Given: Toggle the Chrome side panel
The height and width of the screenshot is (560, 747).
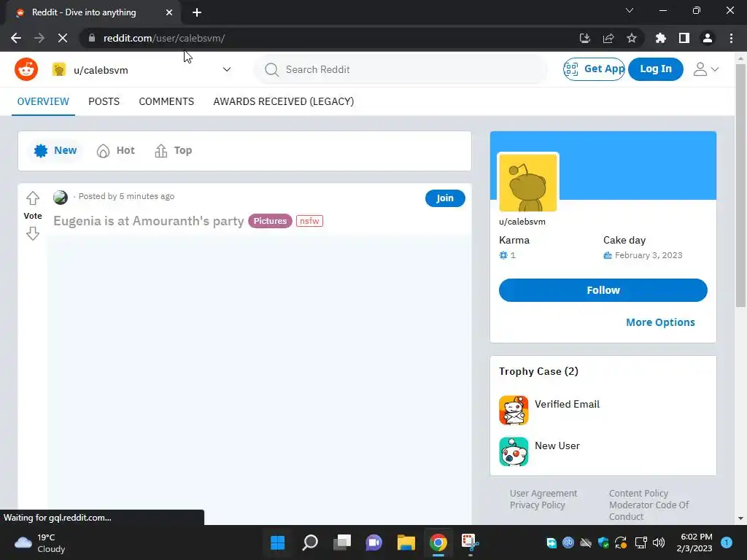Looking at the screenshot, I should tap(684, 38).
